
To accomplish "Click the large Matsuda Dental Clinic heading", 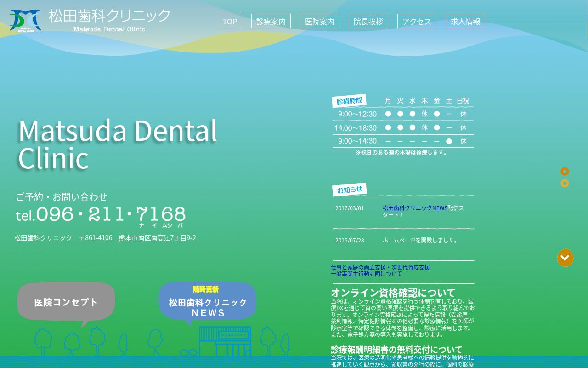I will click(x=117, y=144).
